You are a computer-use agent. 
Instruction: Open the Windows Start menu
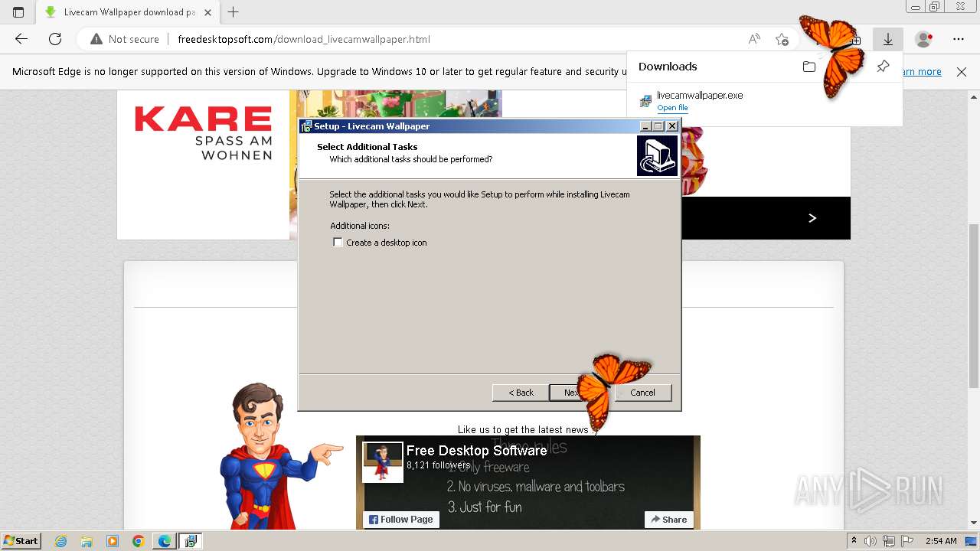21,541
